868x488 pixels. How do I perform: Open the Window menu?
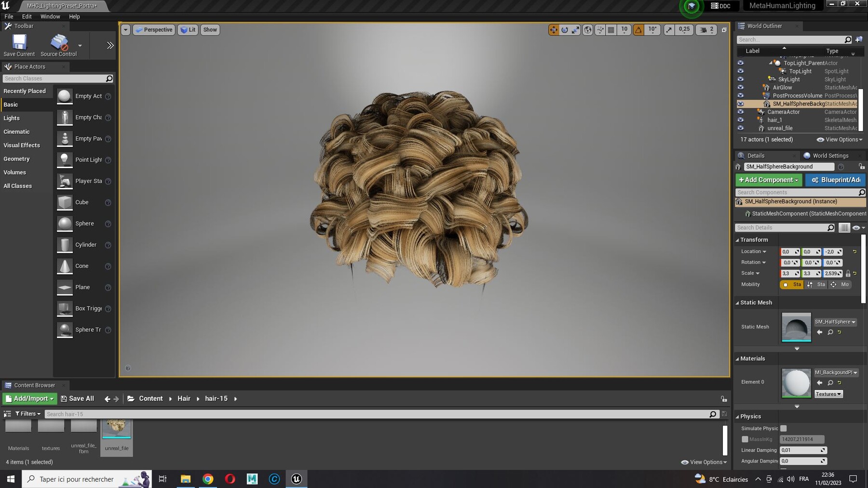click(50, 16)
